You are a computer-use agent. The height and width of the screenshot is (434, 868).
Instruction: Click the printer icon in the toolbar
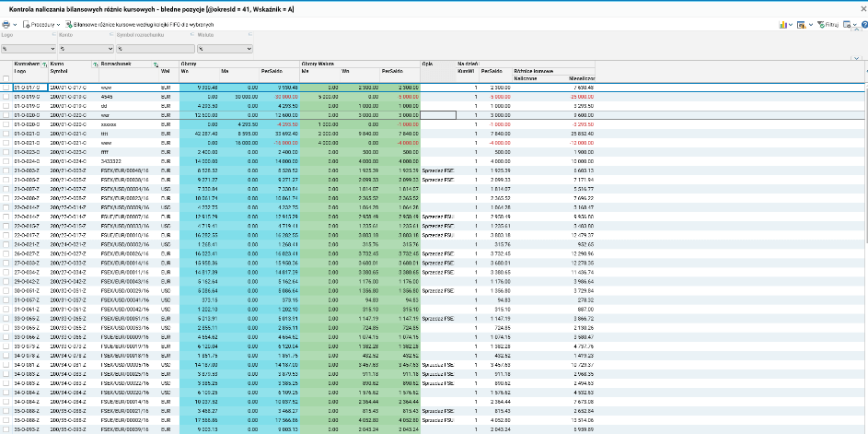tap(7, 24)
